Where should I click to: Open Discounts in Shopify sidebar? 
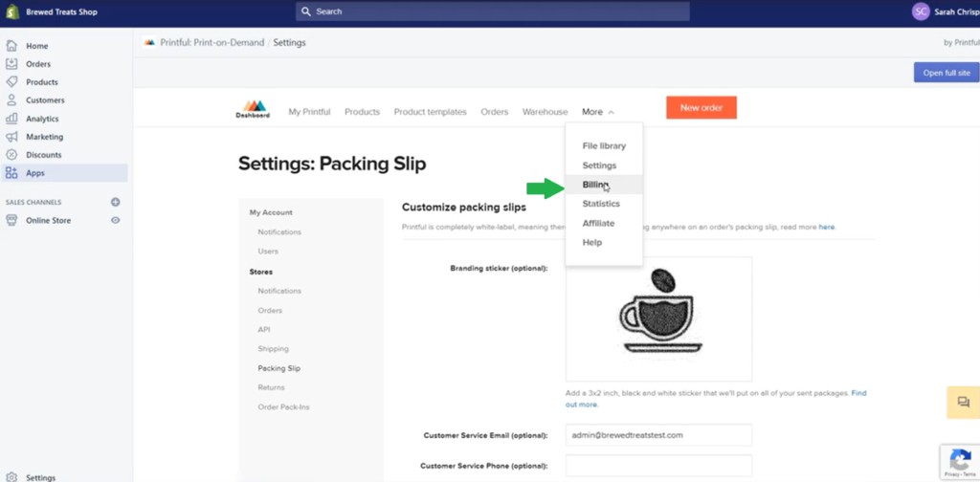pyautogui.click(x=43, y=155)
